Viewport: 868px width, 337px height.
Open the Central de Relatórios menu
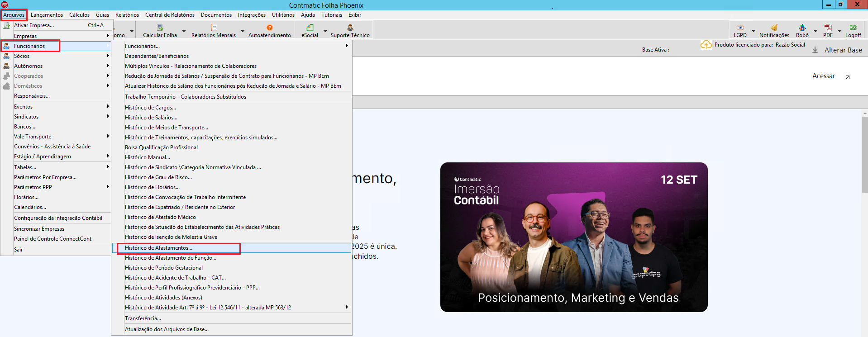tap(170, 15)
